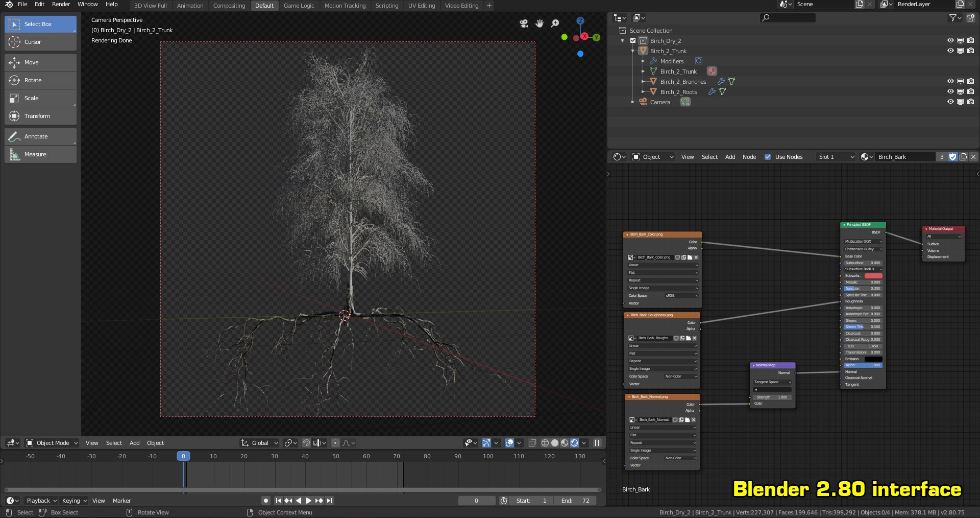Hide Birch_2_Trunk object with eye icon

coord(950,51)
